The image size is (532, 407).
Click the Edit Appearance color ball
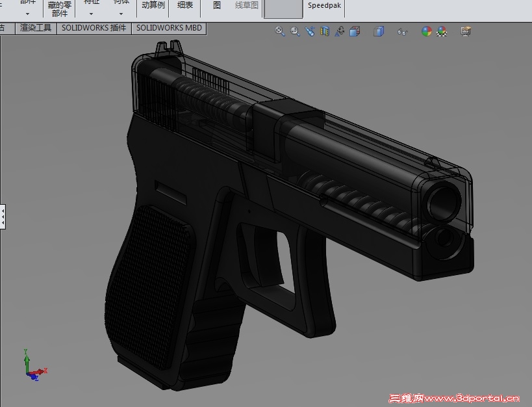click(x=427, y=31)
